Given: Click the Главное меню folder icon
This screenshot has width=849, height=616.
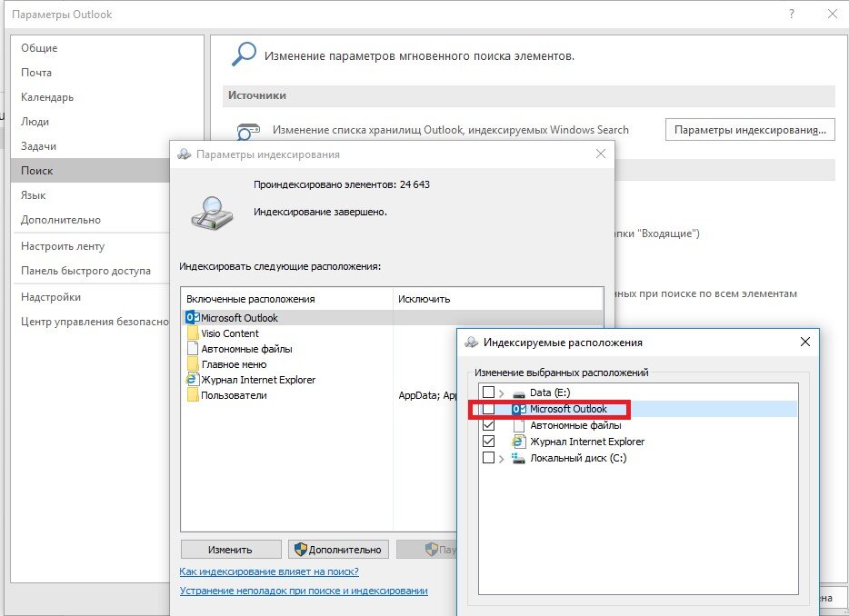Looking at the screenshot, I should click(192, 364).
